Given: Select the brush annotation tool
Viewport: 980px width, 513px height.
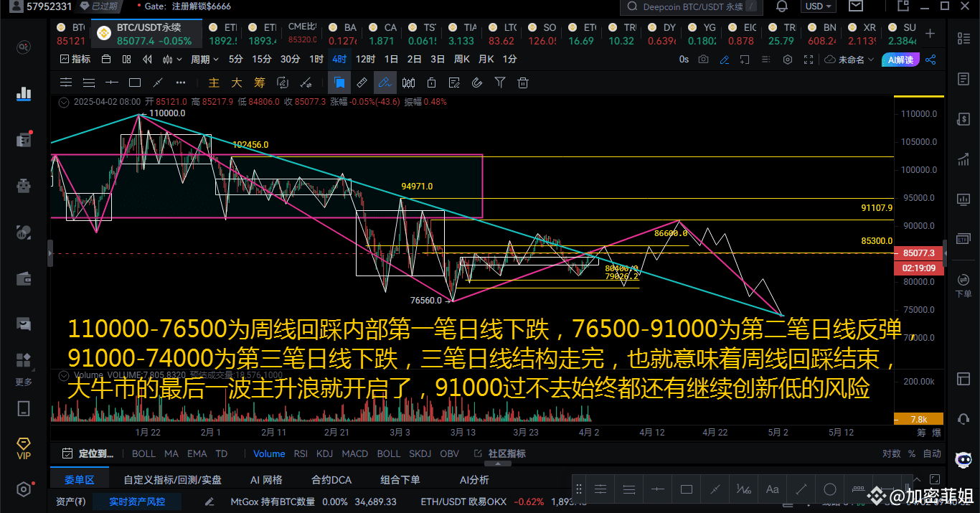Looking at the screenshot, I should (x=384, y=83).
